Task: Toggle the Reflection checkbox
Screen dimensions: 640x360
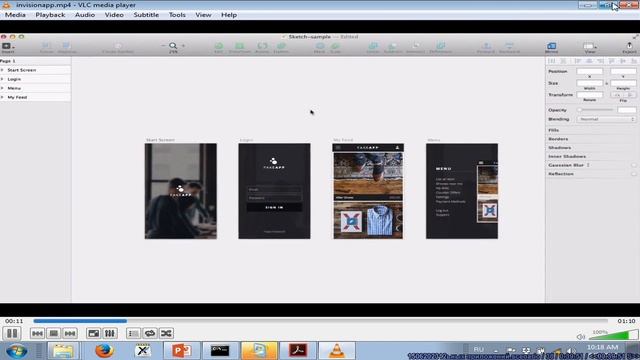Action: 633,174
